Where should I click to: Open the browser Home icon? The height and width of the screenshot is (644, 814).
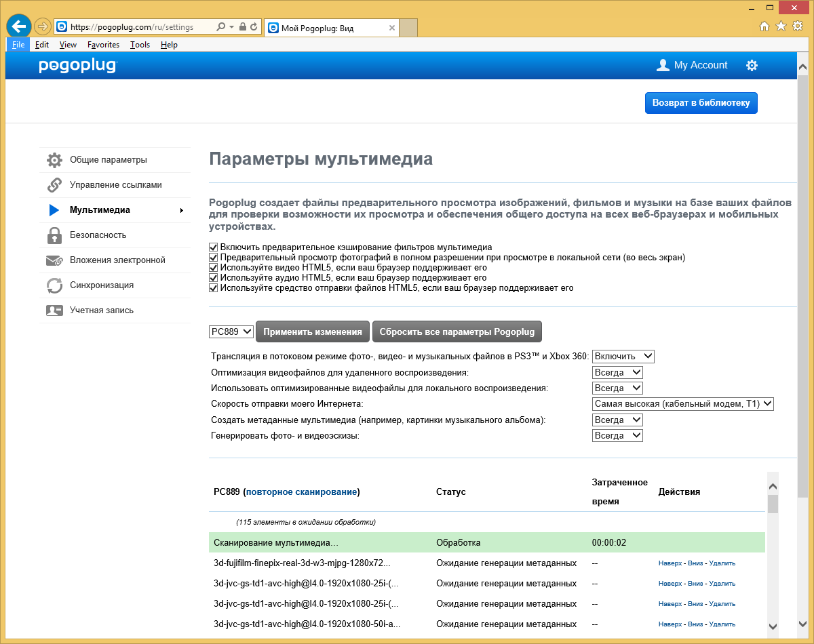764,26
